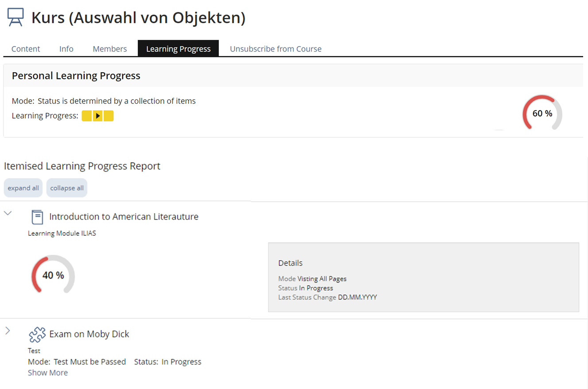
Task: Click the 40 % progress gauge
Action: click(53, 275)
